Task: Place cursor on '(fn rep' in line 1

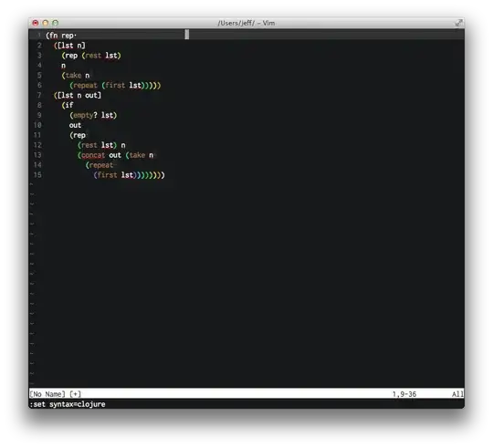Action: (60, 36)
